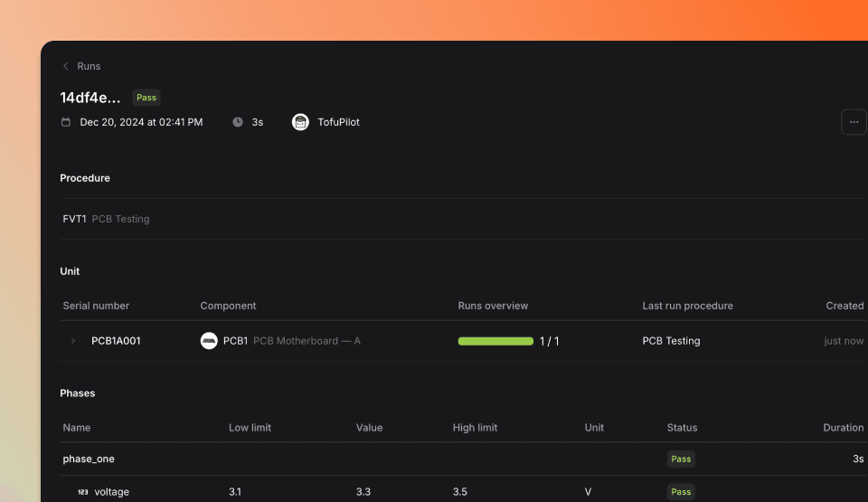This screenshot has height=502, width=868.
Task: Click the green runs overview progress bar
Action: [x=495, y=341]
